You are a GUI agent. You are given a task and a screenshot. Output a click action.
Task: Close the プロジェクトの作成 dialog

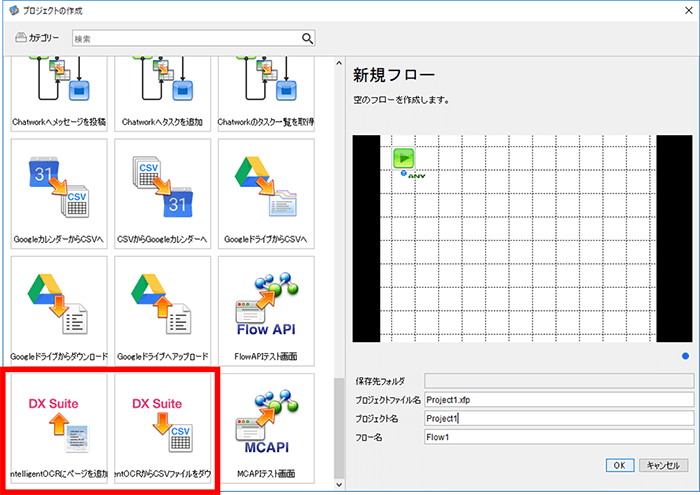click(689, 10)
